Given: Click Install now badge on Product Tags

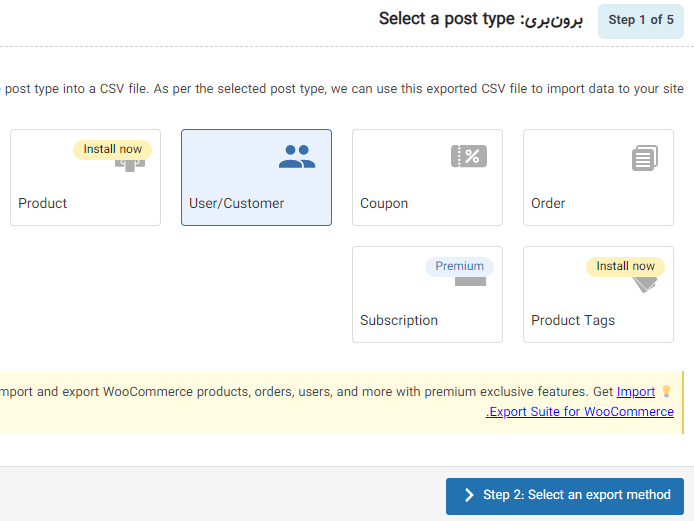Looking at the screenshot, I should (625, 266).
